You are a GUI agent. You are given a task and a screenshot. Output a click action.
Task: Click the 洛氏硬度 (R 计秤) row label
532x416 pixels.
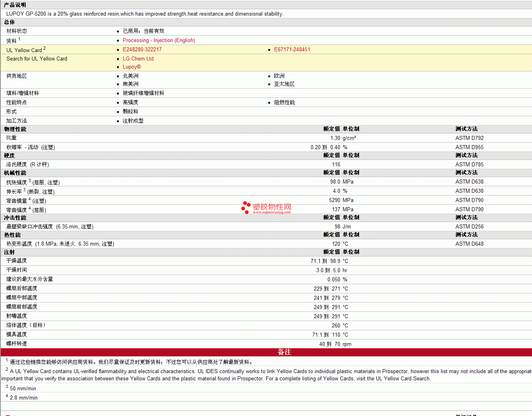pos(28,165)
